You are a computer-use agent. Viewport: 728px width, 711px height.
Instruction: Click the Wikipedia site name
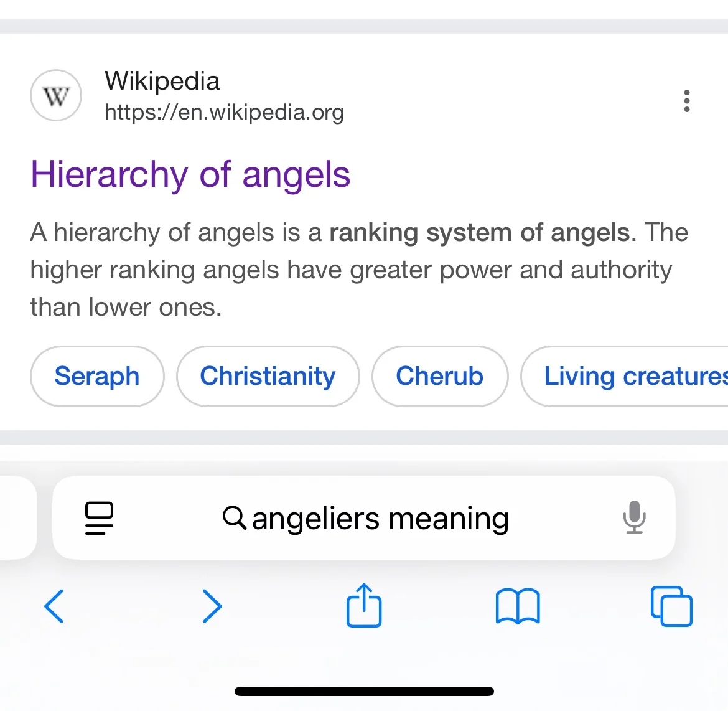click(162, 81)
